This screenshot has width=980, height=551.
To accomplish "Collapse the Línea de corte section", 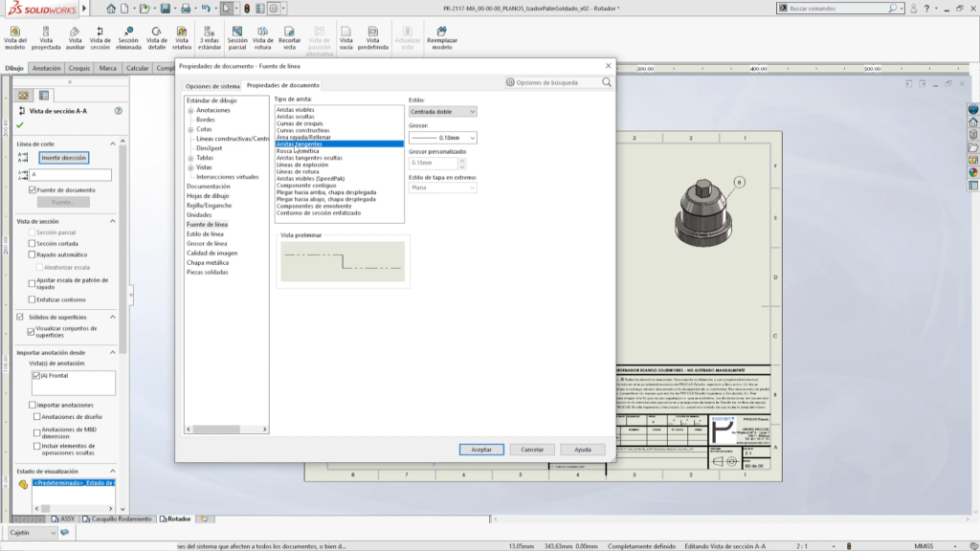I will [x=113, y=143].
